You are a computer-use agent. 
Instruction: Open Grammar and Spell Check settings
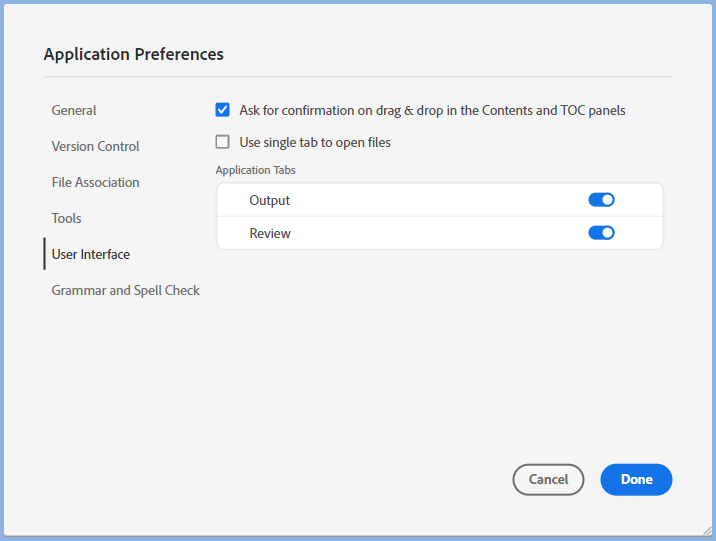126,290
